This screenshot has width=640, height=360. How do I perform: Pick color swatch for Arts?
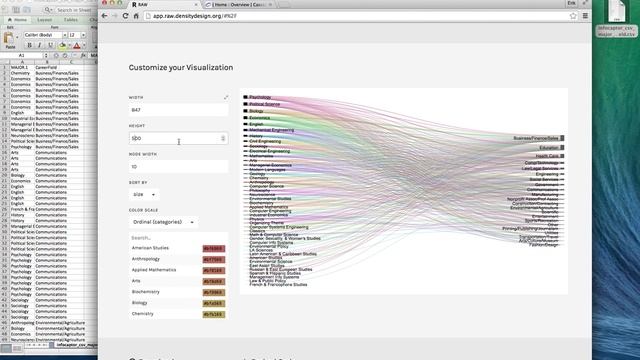(x=213, y=282)
